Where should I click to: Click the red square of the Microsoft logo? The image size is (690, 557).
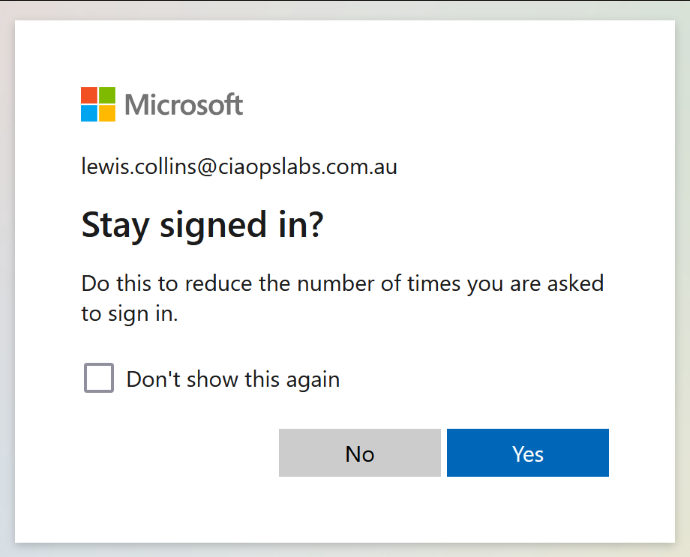pyautogui.click(x=89, y=95)
